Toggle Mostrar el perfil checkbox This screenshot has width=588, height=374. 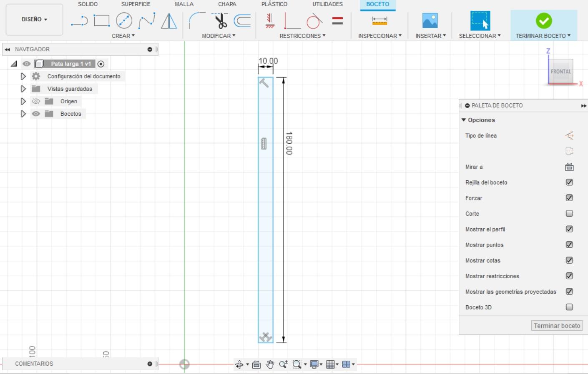tap(569, 229)
